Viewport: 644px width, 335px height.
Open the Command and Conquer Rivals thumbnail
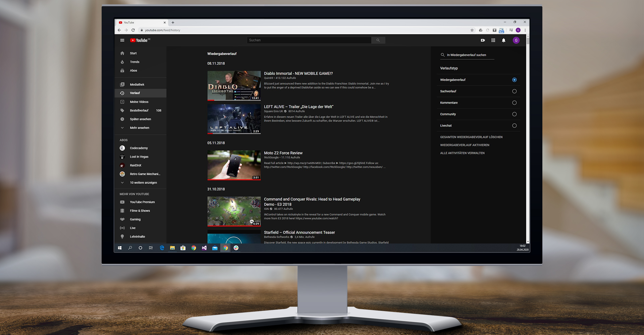click(234, 211)
